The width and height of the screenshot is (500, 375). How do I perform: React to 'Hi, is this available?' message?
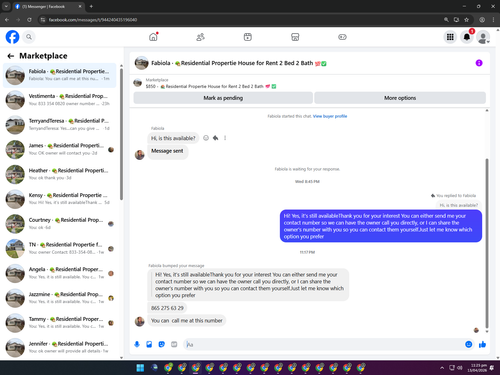[x=206, y=138]
